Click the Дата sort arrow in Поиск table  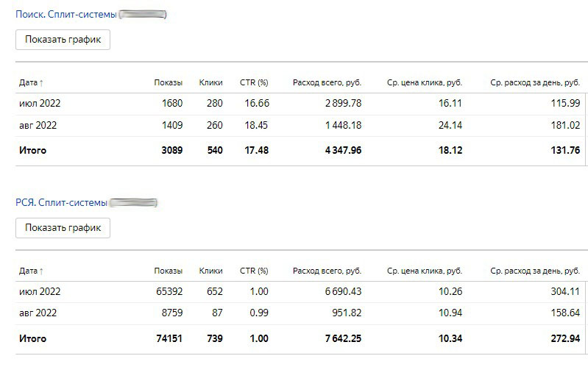[x=41, y=83]
